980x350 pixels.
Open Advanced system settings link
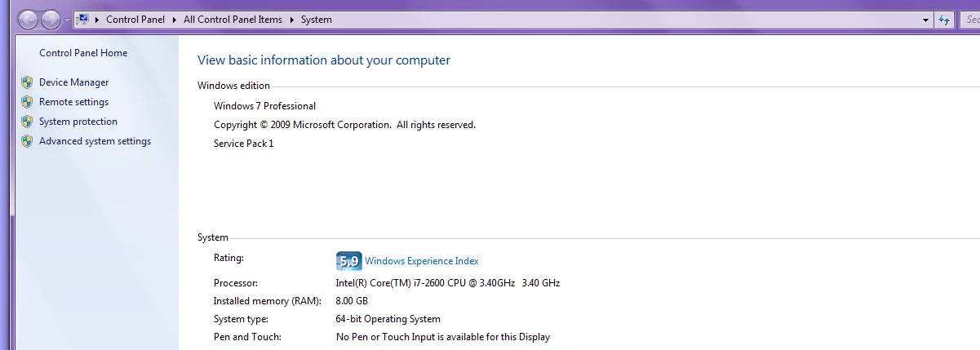(x=95, y=141)
